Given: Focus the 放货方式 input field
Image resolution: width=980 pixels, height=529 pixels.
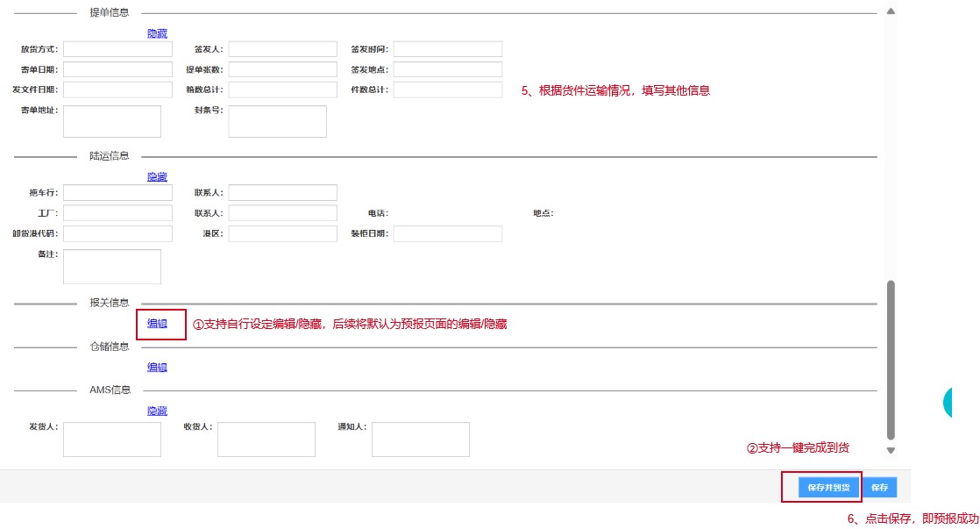Looking at the screenshot, I should pyautogui.click(x=117, y=49).
